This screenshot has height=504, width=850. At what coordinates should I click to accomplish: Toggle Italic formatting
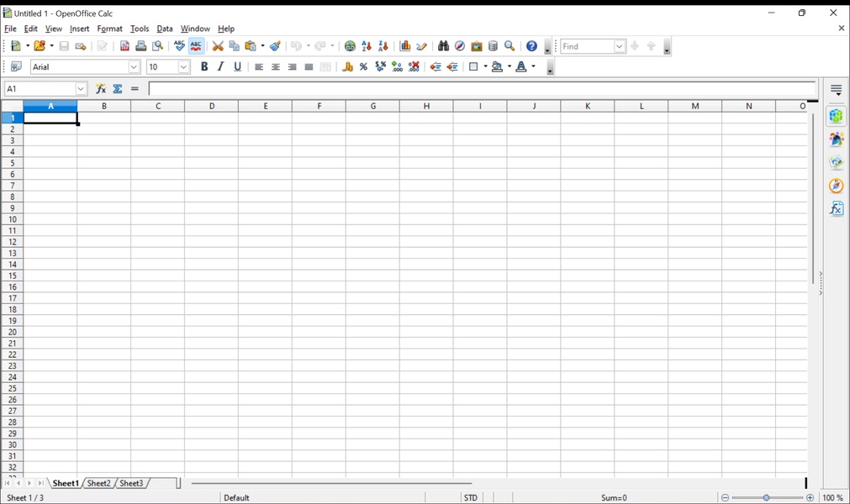(221, 67)
